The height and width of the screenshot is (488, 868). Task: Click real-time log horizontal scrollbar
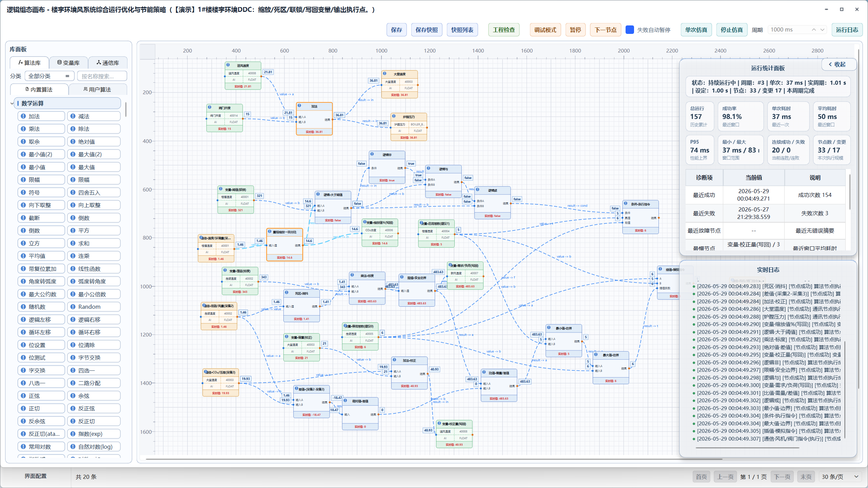click(x=748, y=448)
